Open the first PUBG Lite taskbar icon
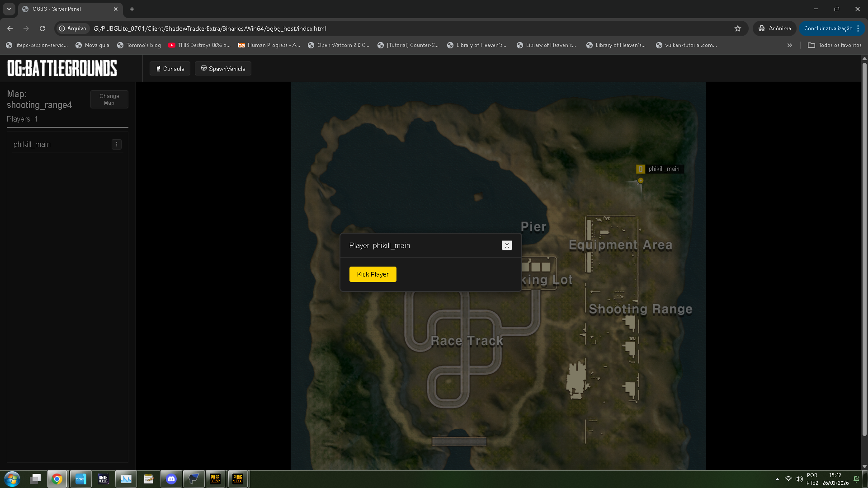The width and height of the screenshot is (868, 488). click(x=215, y=479)
